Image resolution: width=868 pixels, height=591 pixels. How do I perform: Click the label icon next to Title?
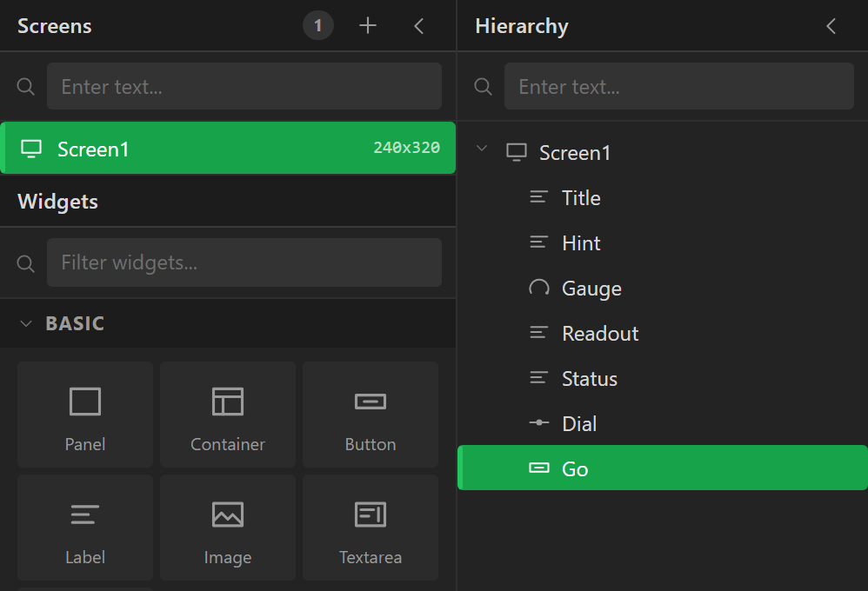point(538,197)
